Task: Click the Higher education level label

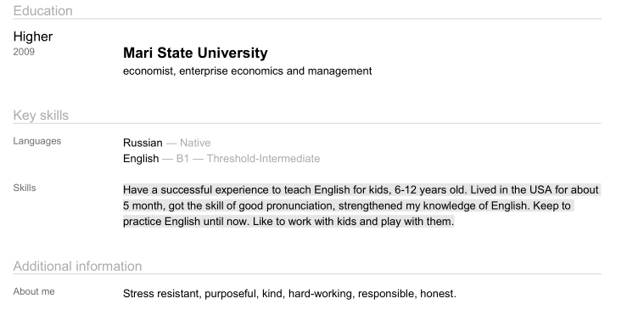Action: point(33,37)
